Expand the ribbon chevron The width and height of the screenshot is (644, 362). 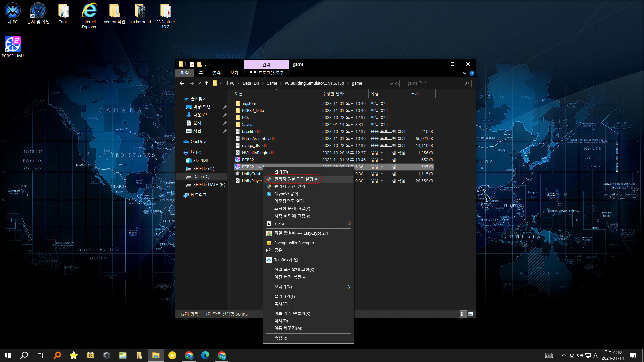click(465, 73)
